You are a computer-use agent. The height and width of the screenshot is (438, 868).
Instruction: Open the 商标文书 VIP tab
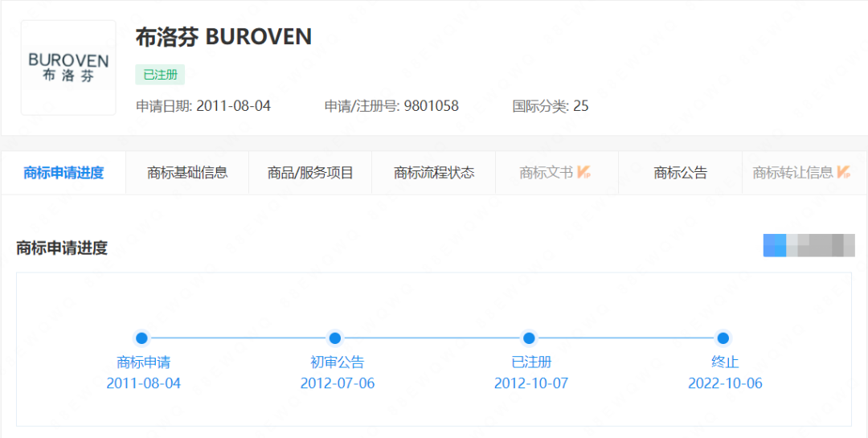tap(557, 173)
